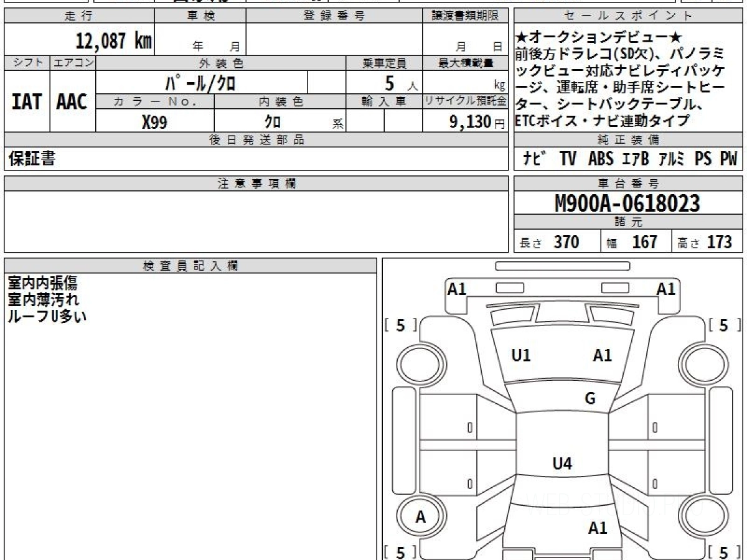Select seating capacity value 5 人

tap(402, 82)
